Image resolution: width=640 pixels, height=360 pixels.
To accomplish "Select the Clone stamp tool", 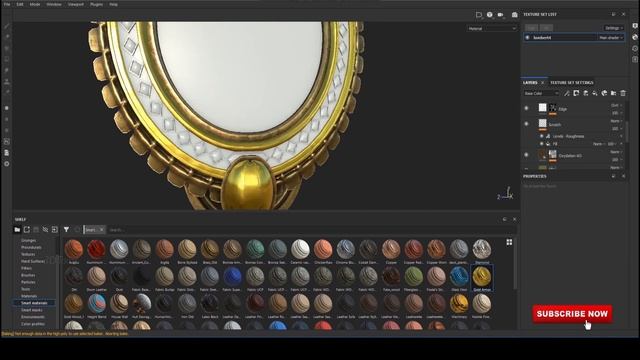I will pyautogui.click(x=7, y=81).
